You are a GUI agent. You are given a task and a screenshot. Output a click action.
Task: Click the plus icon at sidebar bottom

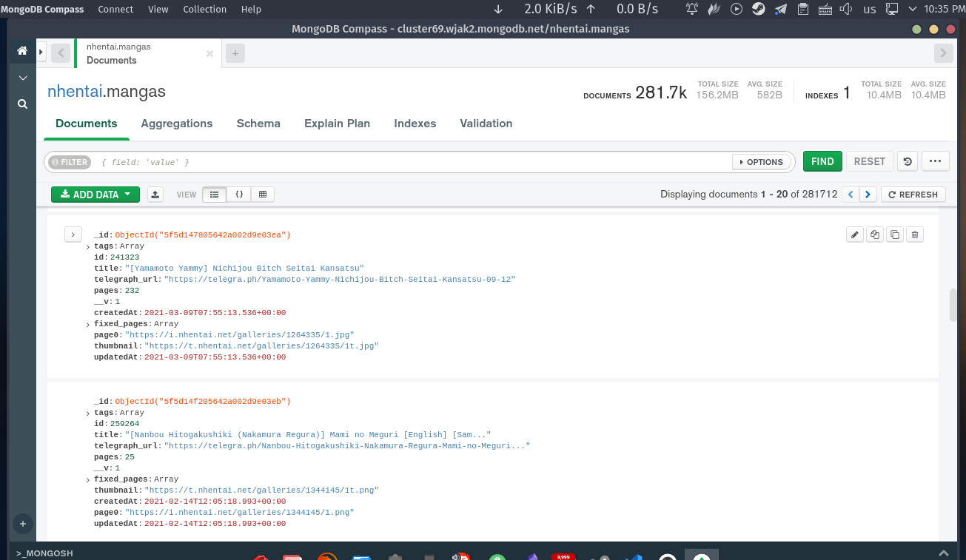[x=22, y=524]
